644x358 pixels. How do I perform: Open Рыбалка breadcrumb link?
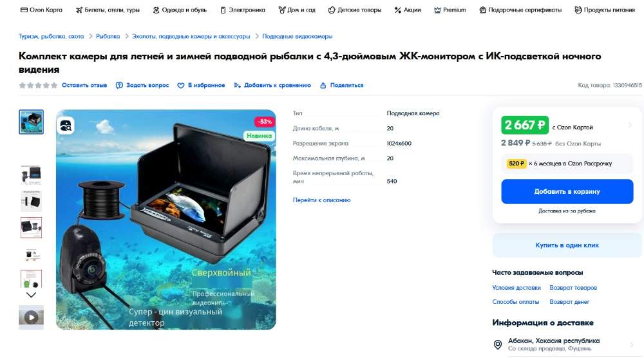(108, 36)
